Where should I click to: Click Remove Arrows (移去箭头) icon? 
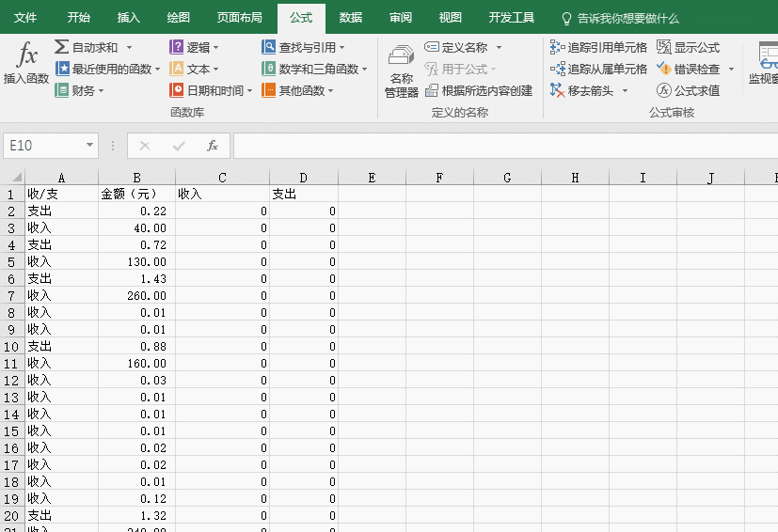pos(557,90)
